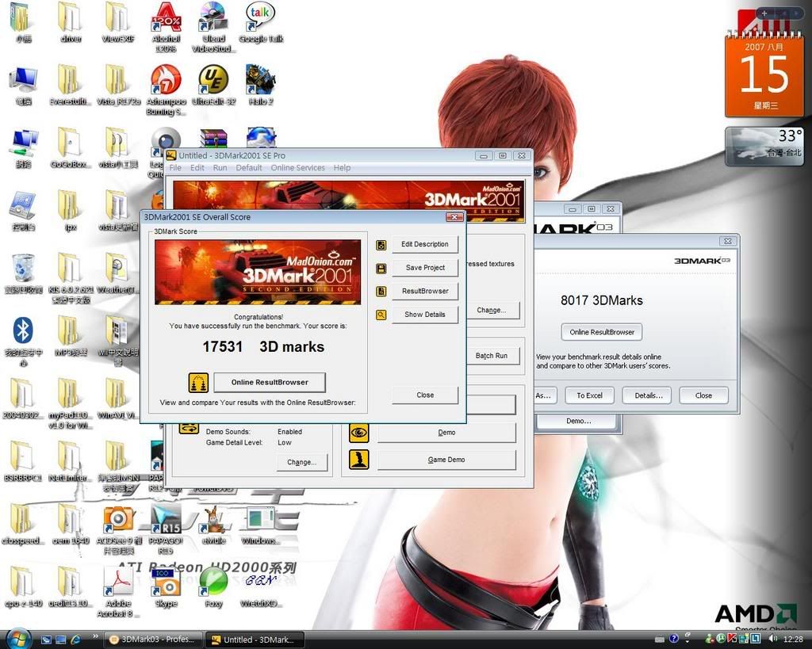Open Alcohol 120% desktop shortcut
This screenshot has width=812, height=649.
coord(167,27)
